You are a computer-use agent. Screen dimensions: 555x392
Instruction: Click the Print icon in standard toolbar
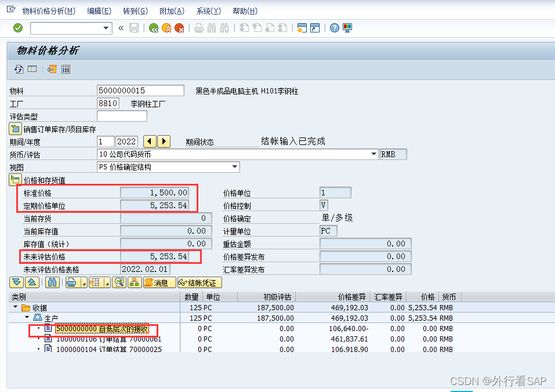tap(199, 28)
